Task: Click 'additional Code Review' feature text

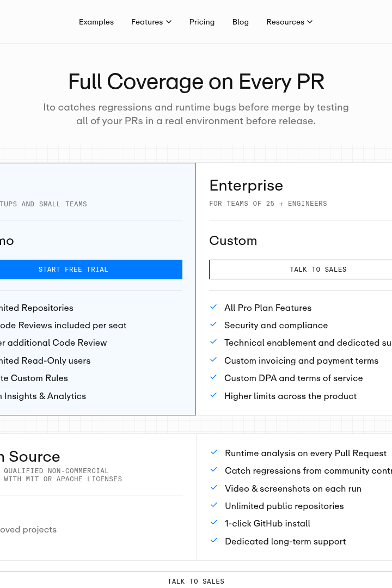Action: tap(57, 343)
